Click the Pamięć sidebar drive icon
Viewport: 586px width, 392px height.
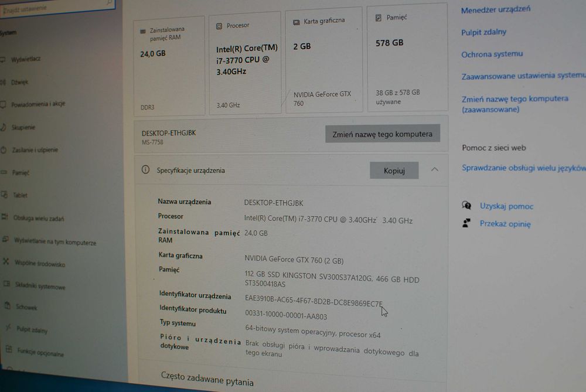[x=4, y=172]
